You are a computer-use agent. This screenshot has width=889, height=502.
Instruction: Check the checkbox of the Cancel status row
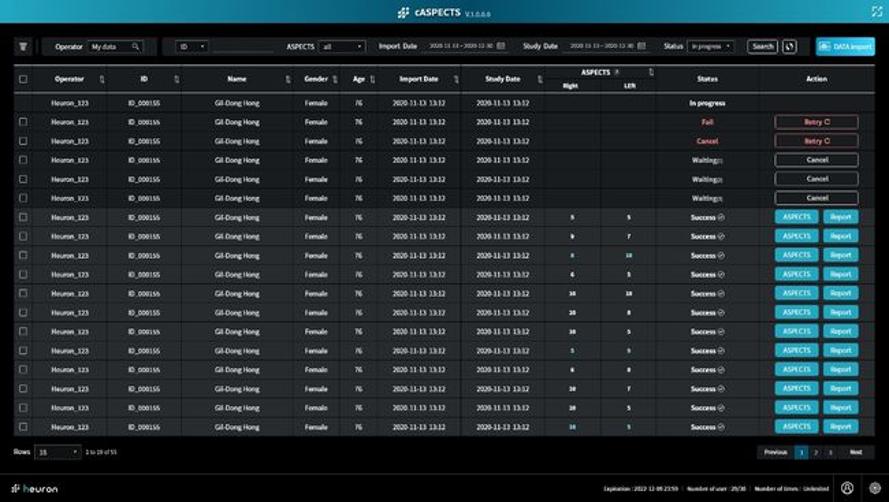point(23,141)
